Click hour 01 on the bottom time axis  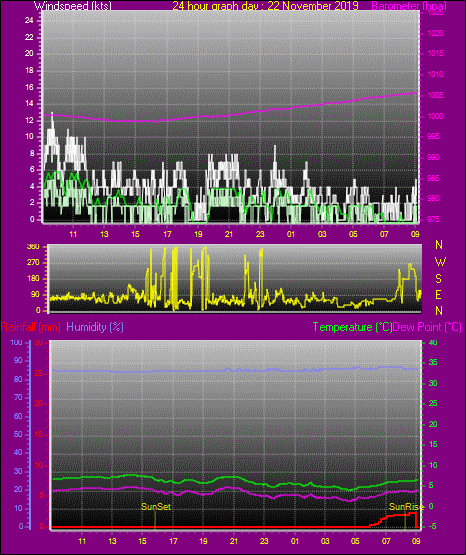click(295, 541)
